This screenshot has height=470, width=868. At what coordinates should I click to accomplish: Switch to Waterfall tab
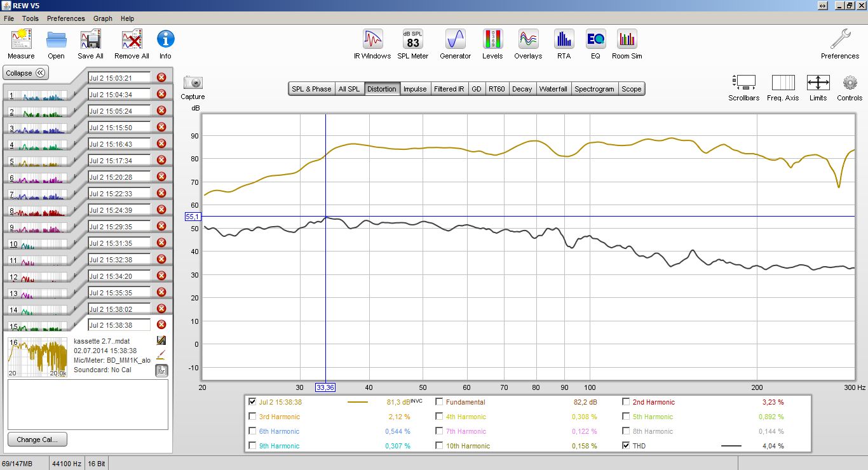point(553,89)
